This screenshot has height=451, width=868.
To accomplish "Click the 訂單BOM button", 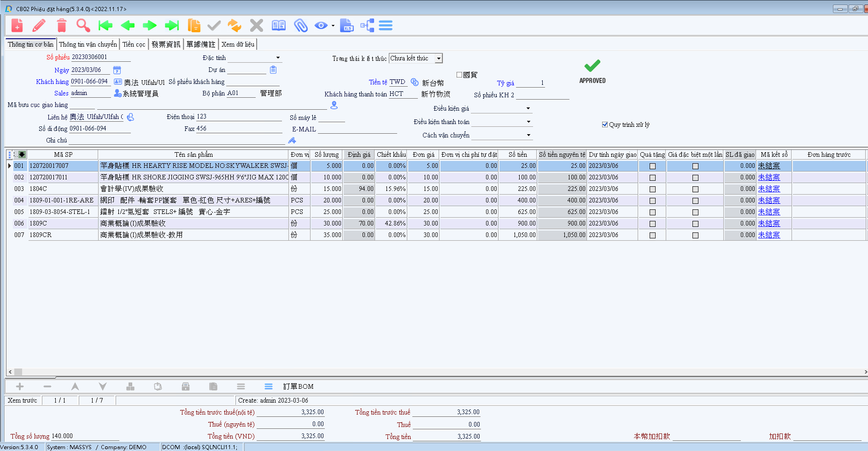I will [x=298, y=386].
